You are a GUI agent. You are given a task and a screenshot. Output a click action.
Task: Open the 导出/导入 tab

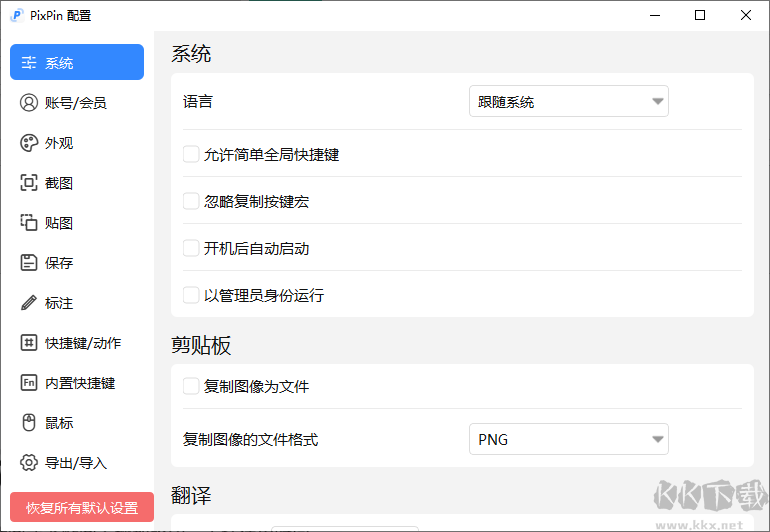77,463
